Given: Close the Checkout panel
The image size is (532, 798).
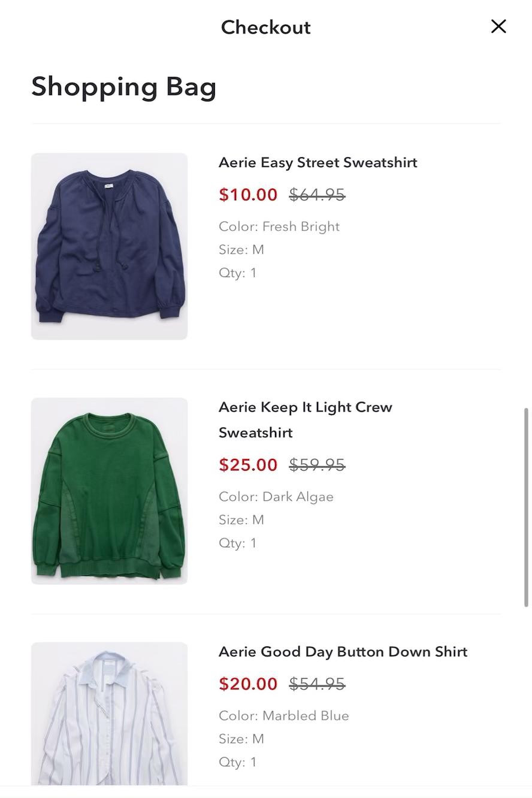Looking at the screenshot, I should point(498,26).
